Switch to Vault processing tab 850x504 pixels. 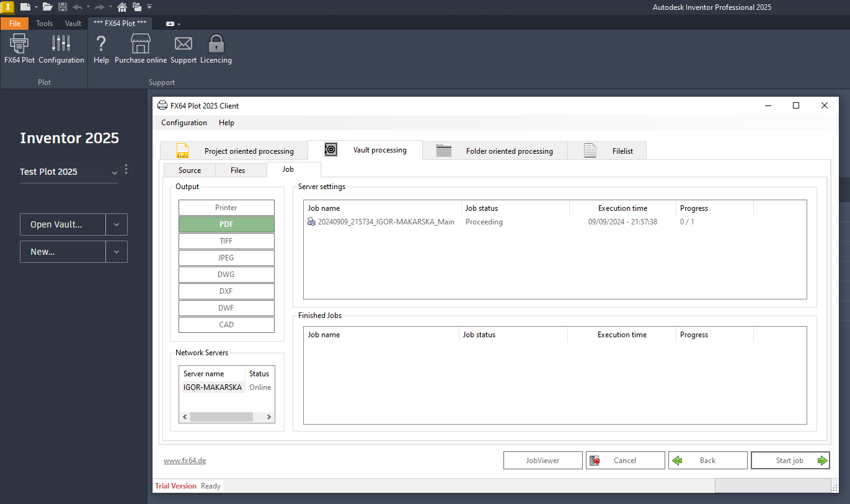coord(365,150)
